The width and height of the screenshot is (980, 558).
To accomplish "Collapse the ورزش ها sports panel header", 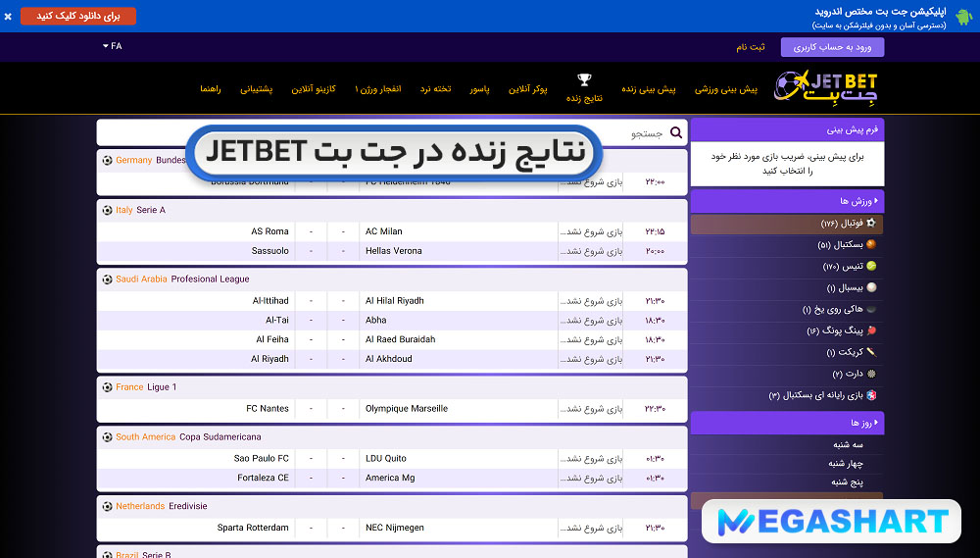I will (787, 201).
